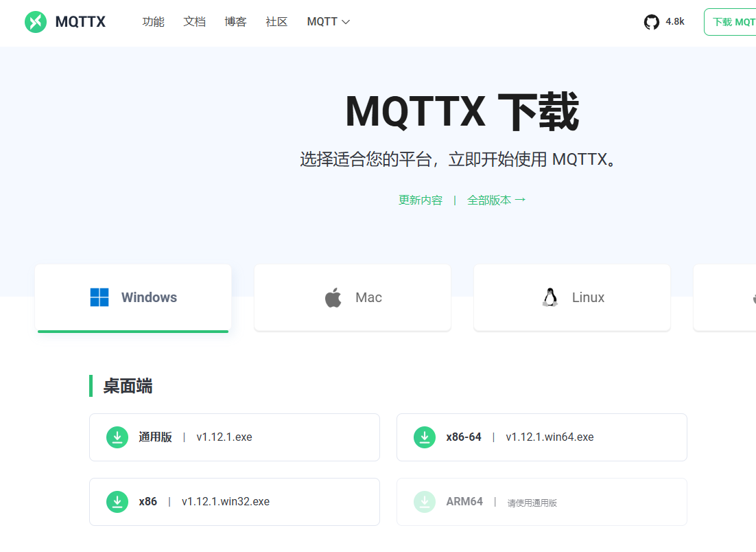Viewport: 756px width, 552px height.
Task: Select the Windows platform tab
Action: [133, 298]
